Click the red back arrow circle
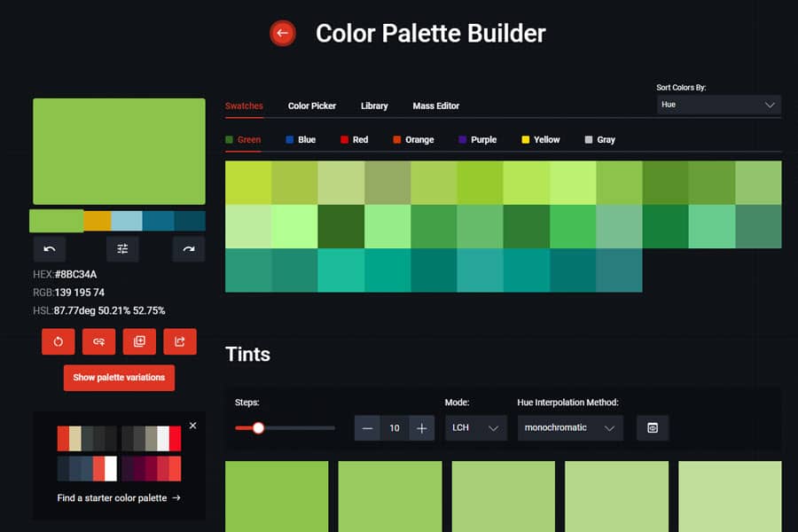The height and width of the screenshot is (532, 798). coord(282,33)
